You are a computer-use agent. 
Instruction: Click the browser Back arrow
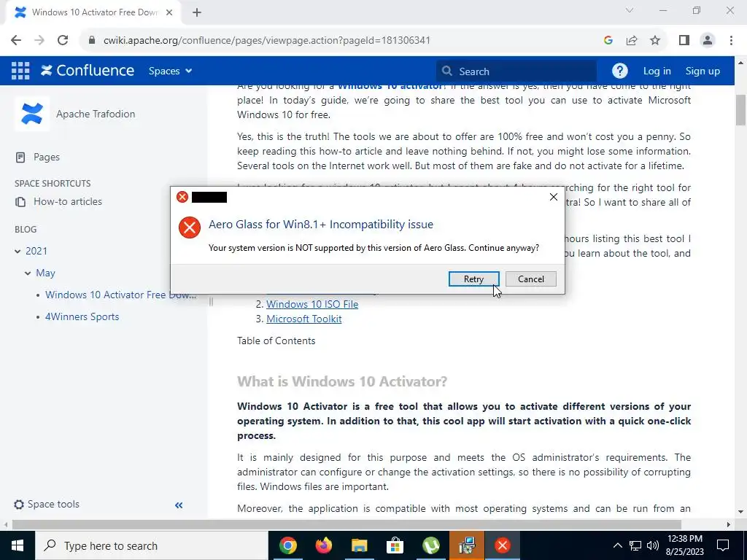click(16, 40)
